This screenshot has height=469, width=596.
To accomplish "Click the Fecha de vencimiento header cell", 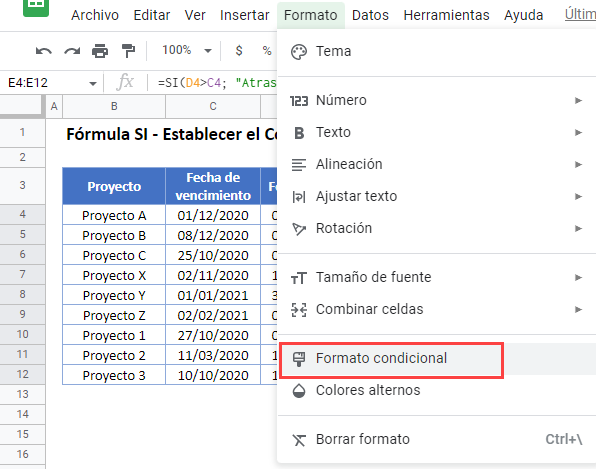I will (213, 186).
